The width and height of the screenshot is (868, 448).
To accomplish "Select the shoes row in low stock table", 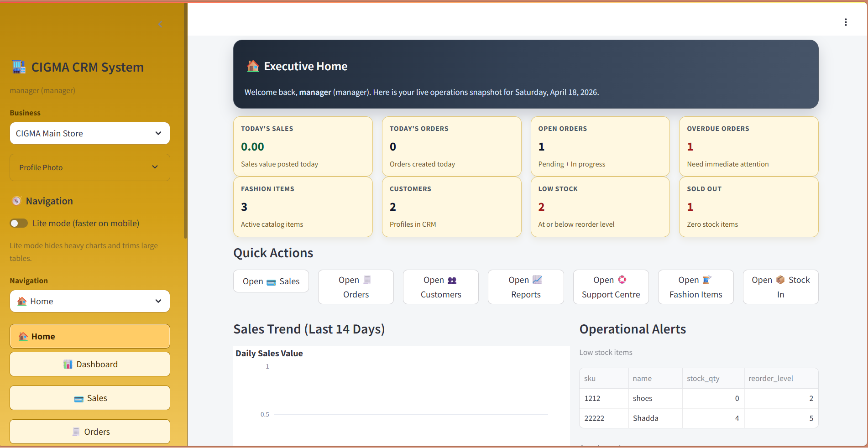I will coord(698,398).
